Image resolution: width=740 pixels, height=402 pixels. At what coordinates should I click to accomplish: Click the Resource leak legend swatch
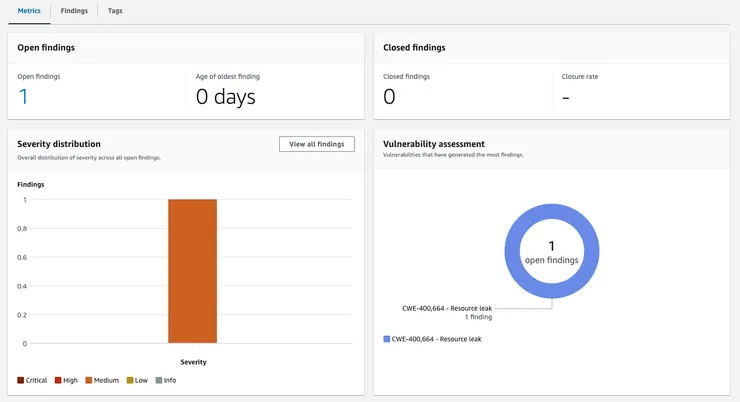[x=387, y=340]
